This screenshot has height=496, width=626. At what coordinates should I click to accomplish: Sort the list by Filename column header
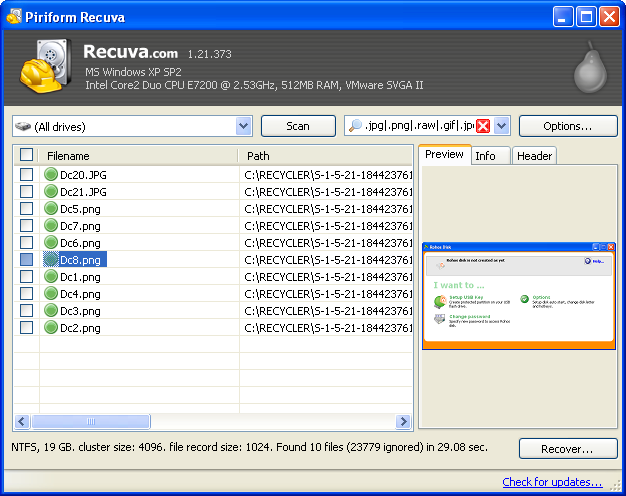138,156
